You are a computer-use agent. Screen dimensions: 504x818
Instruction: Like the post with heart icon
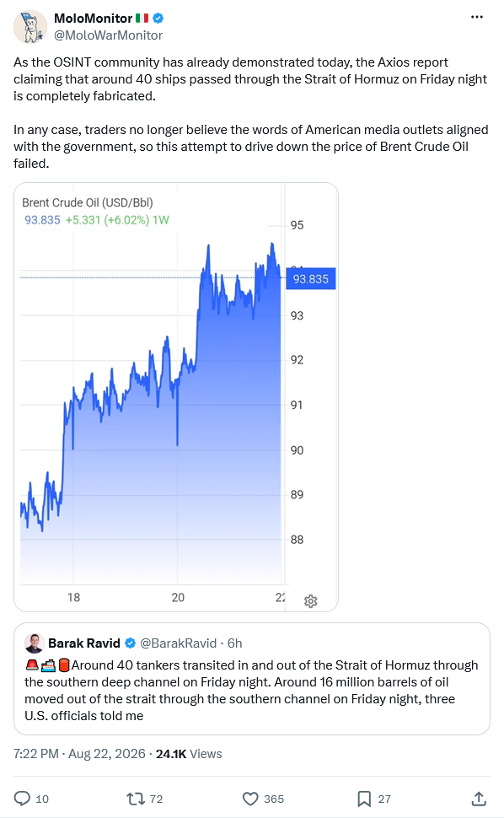(250, 798)
